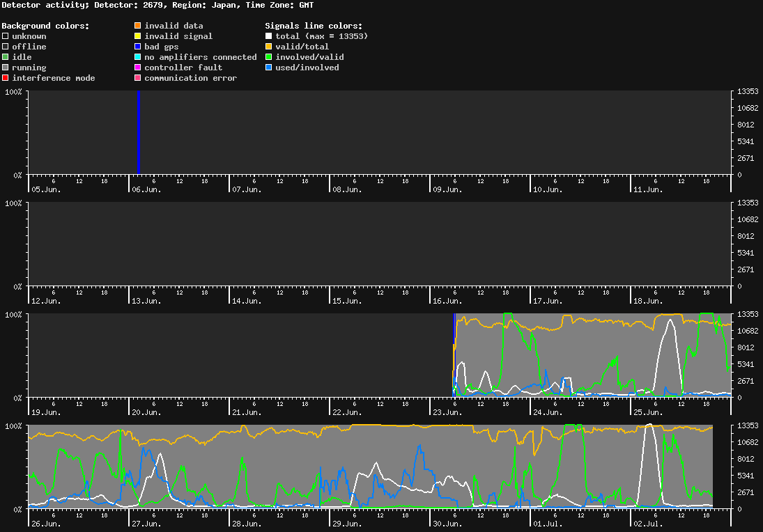763x532 pixels.
Task: Click the 20.Jun. date label
Action: pyautogui.click(x=146, y=412)
